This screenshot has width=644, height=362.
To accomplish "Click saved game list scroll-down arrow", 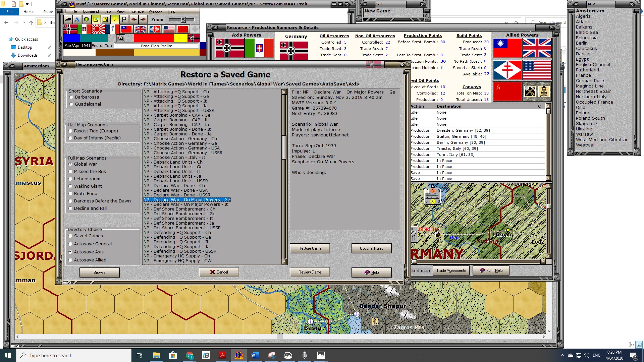I will coord(284,262).
